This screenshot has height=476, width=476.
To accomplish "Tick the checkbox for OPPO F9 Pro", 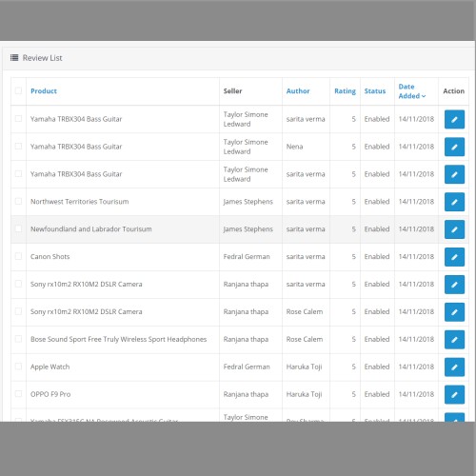I will (18, 394).
